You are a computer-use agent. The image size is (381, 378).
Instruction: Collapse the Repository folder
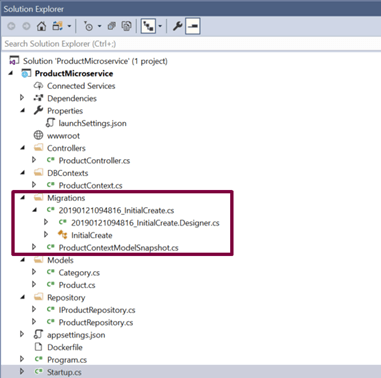pos(22,297)
